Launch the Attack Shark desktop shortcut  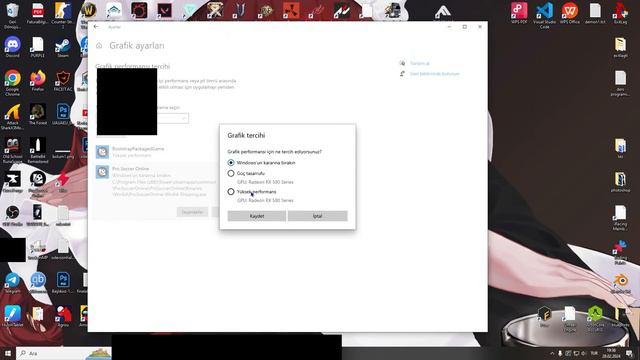click(12, 117)
